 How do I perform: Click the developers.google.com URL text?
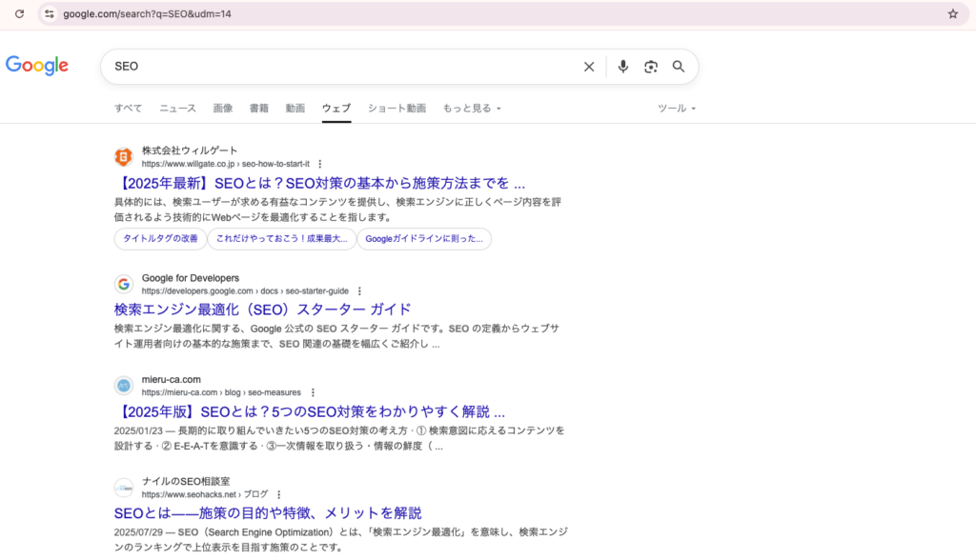coord(245,291)
